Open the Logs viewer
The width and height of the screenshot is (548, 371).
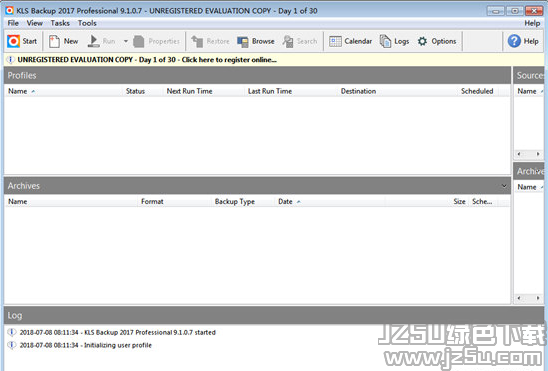394,41
